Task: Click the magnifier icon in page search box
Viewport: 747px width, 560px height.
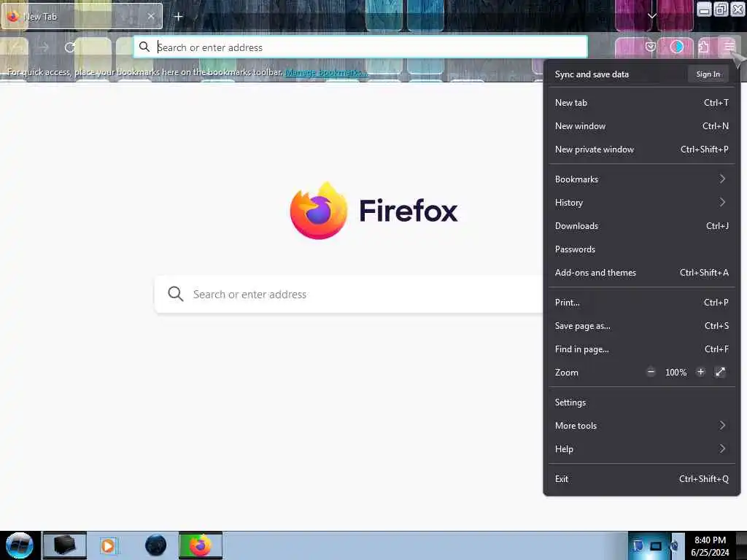Action: [x=175, y=294]
